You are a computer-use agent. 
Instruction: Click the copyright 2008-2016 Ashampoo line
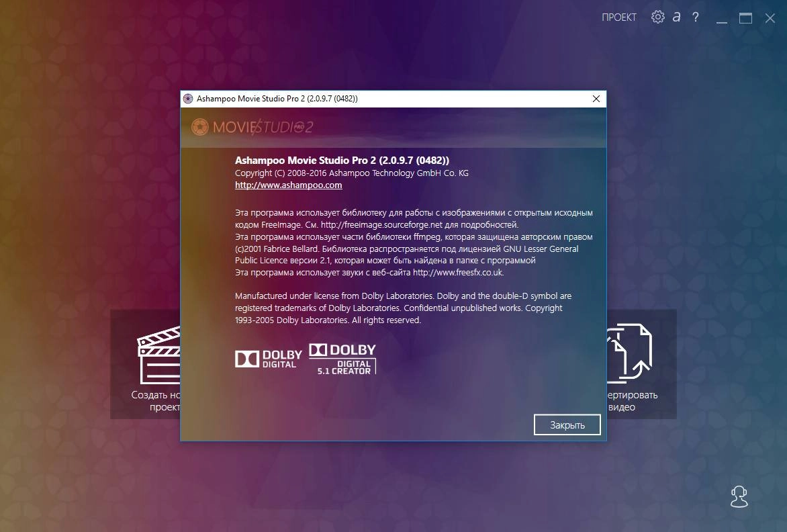click(x=351, y=173)
